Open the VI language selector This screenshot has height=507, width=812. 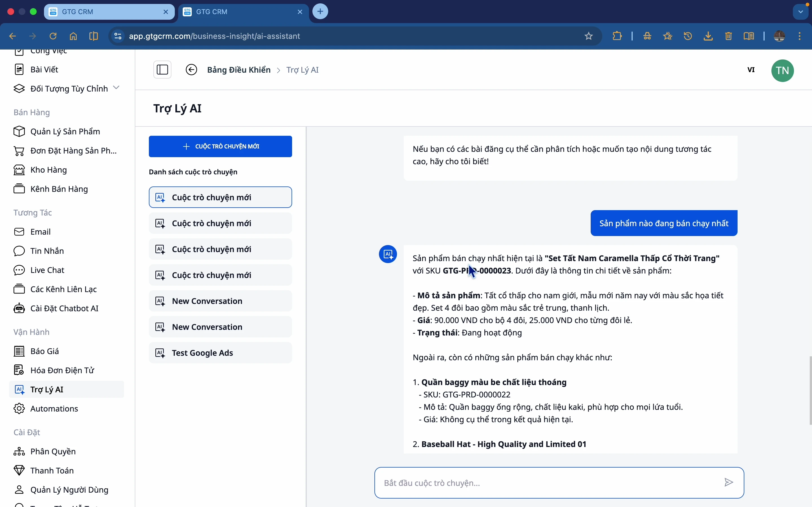pyautogui.click(x=751, y=70)
